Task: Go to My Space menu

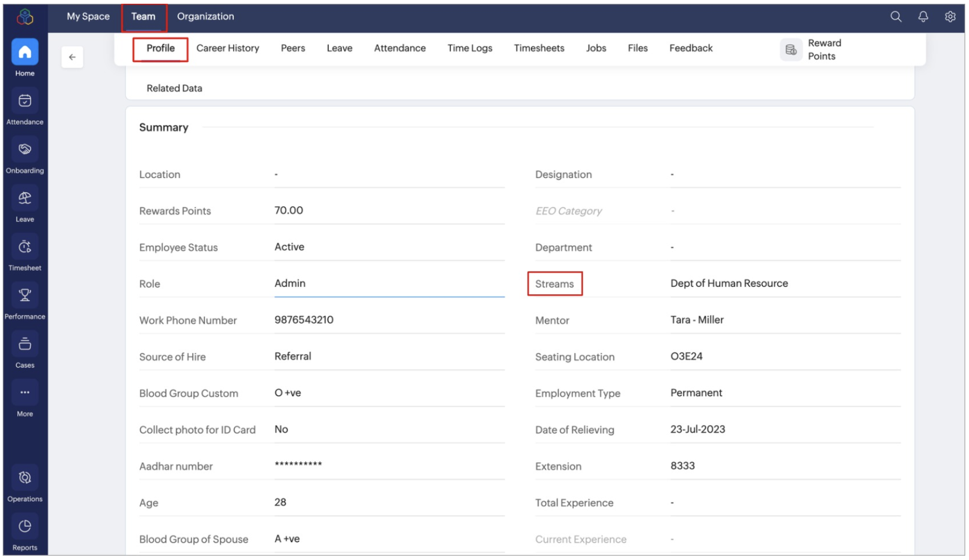Action: tap(88, 17)
